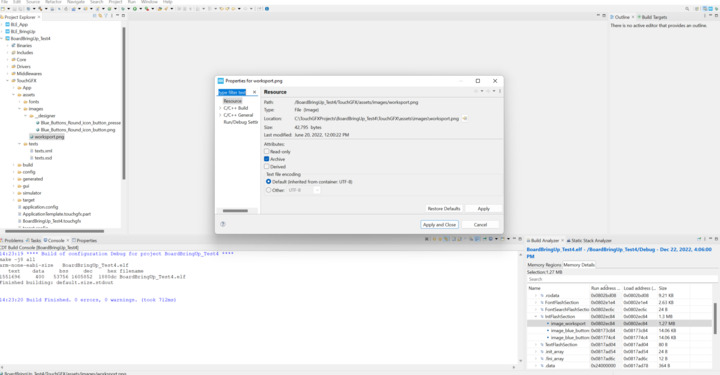The image size is (720, 375).
Task: Click the Build hammer icon in toolbar
Action: point(40,9)
